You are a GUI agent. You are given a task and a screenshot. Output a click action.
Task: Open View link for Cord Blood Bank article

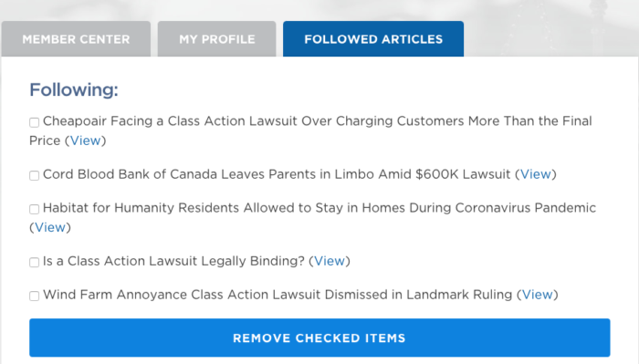pyautogui.click(x=536, y=174)
